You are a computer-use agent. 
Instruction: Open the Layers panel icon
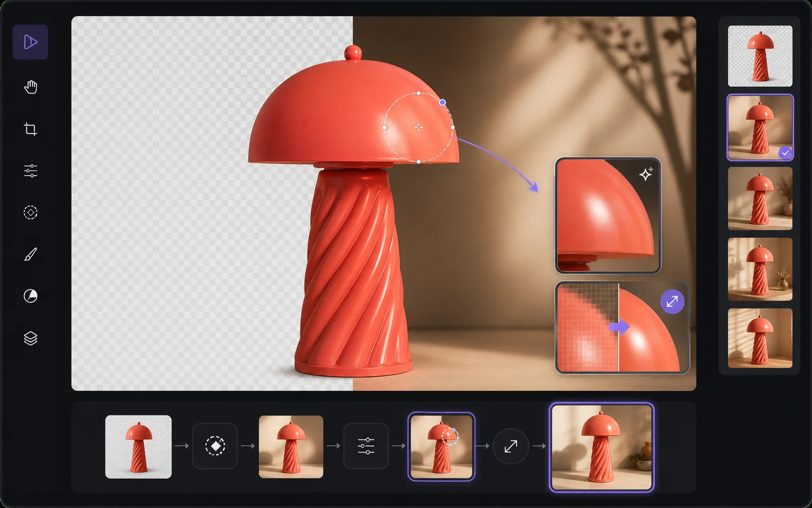tap(30, 338)
